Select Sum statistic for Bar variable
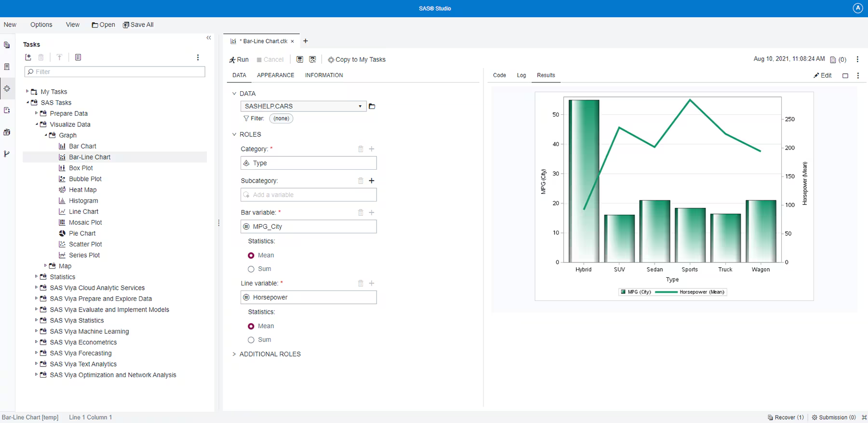The width and height of the screenshot is (868, 423). 251,269
